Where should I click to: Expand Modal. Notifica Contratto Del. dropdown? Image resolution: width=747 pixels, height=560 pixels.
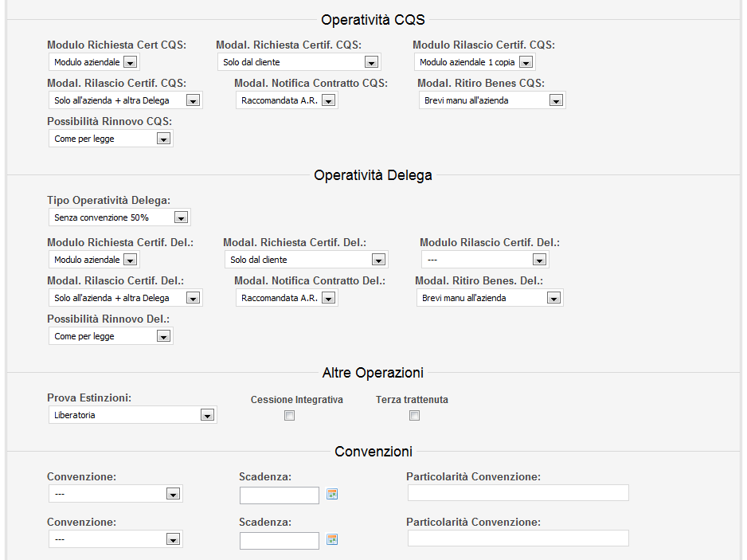coord(287,298)
